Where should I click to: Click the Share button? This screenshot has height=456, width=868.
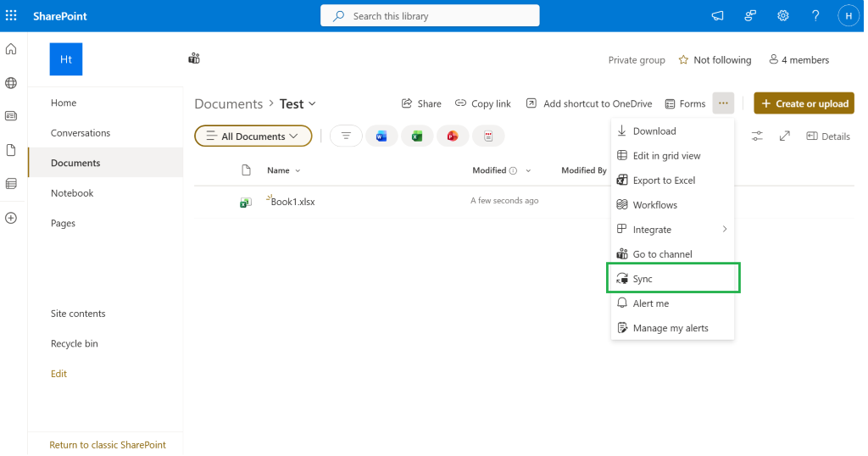421,103
